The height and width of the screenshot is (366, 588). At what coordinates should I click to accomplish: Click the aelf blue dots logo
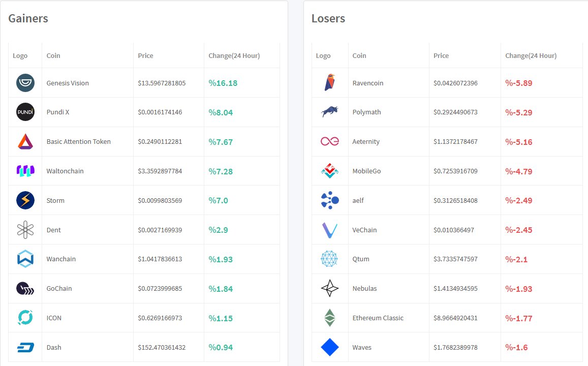click(x=330, y=200)
